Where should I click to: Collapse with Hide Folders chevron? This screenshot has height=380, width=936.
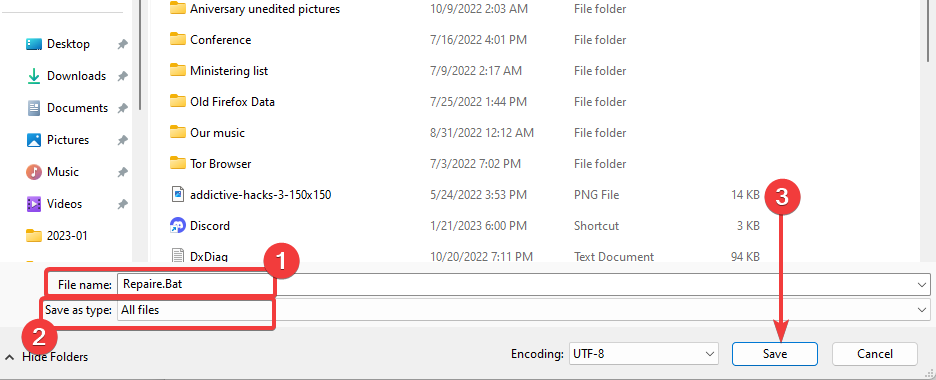pos(10,357)
